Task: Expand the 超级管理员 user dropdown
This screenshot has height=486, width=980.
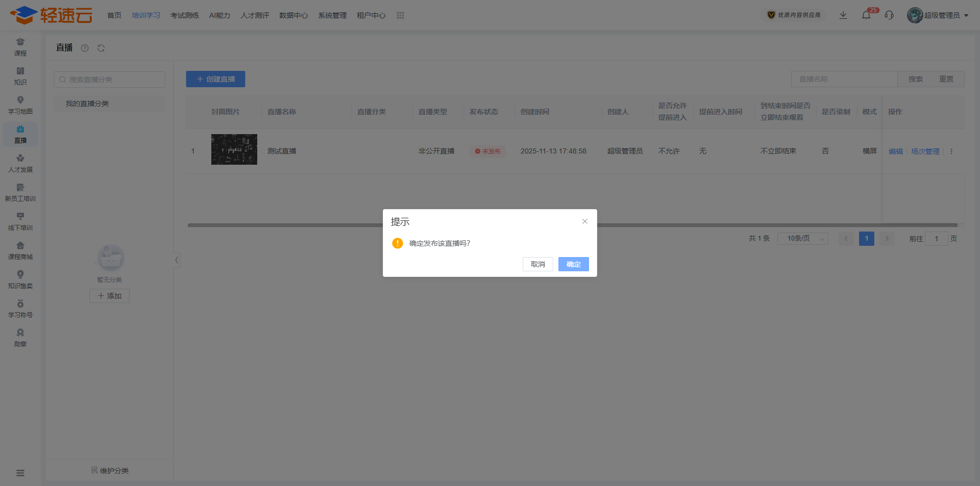Action: pyautogui.click(x=939, y=15)
